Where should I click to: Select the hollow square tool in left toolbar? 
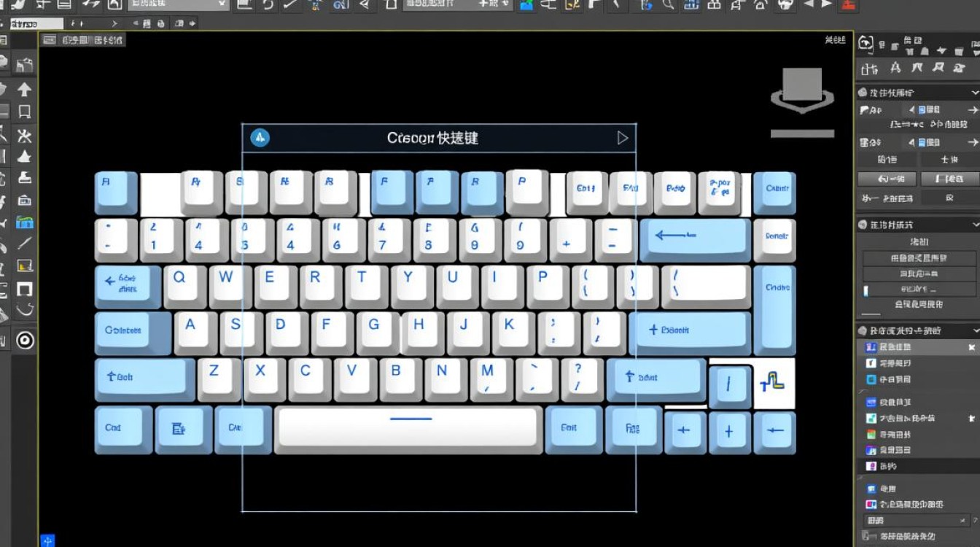24,112
